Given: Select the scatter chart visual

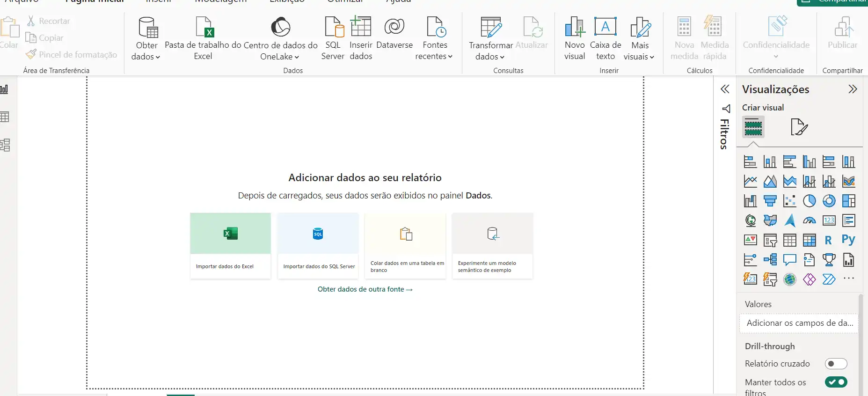Looking at the screenshot, I should [x=789, y=201].
